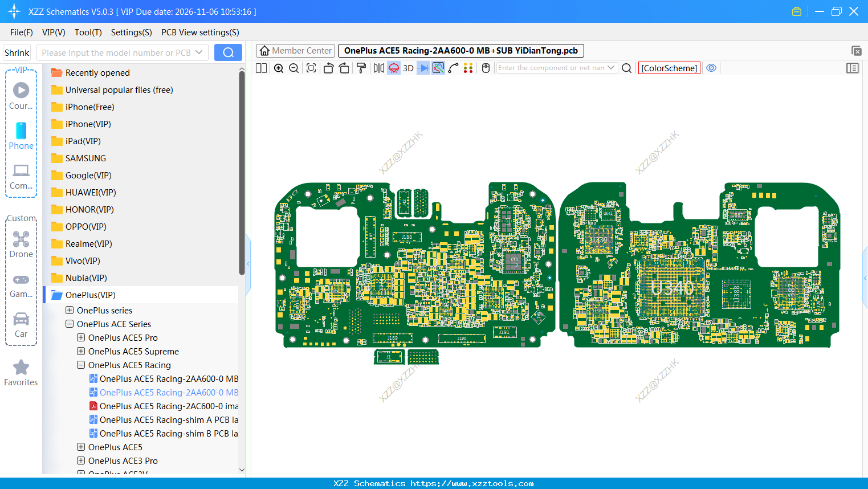Toggle the eye visibility icon
Viewport: 868px width, 489px height.
(x=711, y=68)
